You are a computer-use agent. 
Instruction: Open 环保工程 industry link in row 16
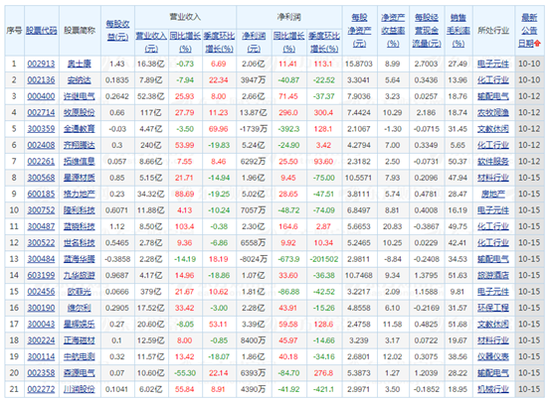coord(493,308)
